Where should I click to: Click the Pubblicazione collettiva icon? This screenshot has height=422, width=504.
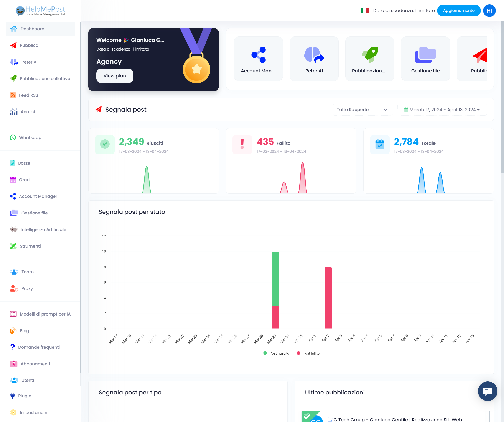(13, 79)
